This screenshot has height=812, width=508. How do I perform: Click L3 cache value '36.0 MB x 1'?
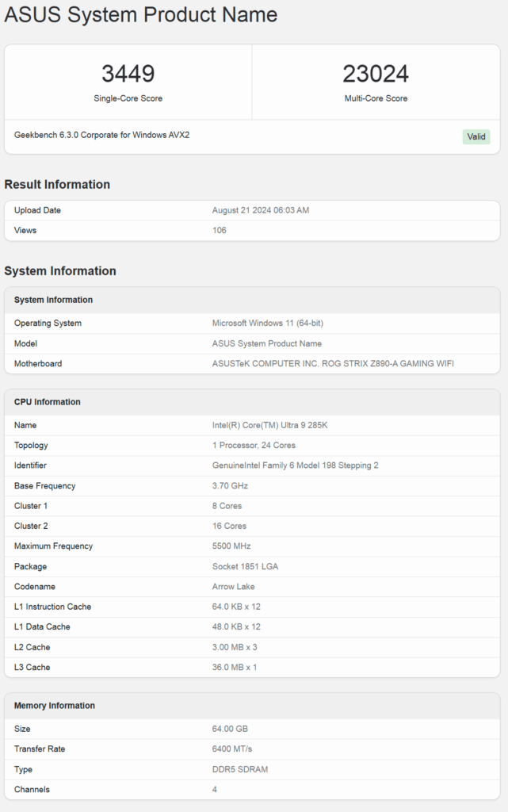(x=235, y=668)
